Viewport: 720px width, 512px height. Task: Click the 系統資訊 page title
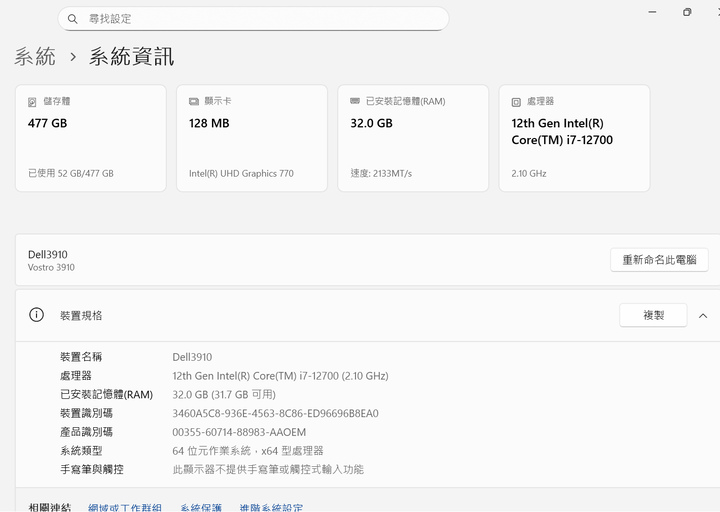pos(131,57)
